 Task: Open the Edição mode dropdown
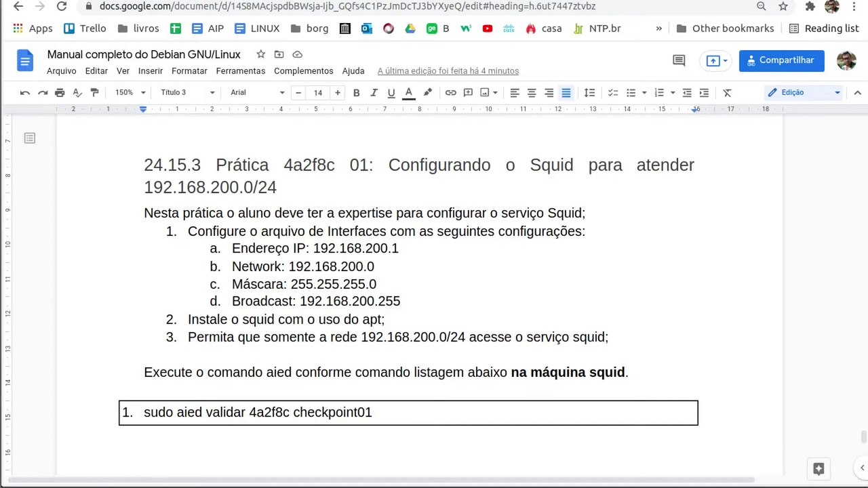[804, 92]
